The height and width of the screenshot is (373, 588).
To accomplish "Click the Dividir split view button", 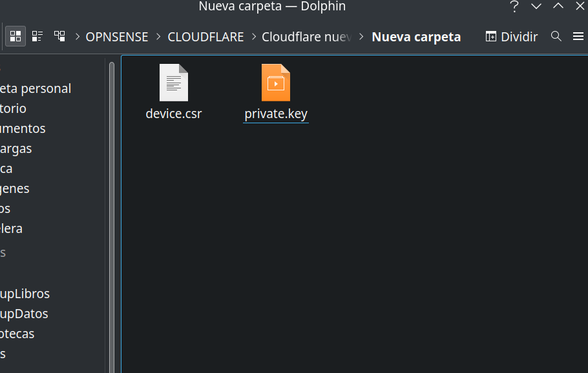I will [511, 37].
